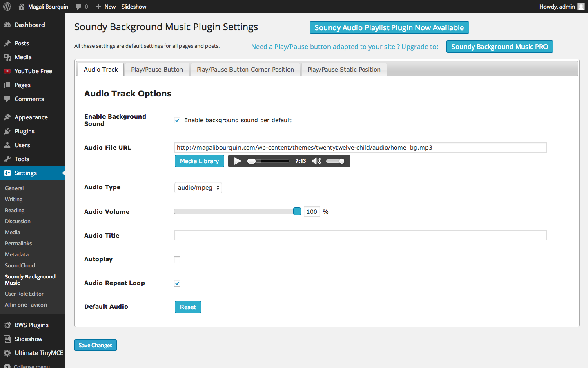Image resolution: width=588 pixels, height=368 pixels.
Task: Click the Comments speech bubble sidebar icon
Action: point(7,99)
